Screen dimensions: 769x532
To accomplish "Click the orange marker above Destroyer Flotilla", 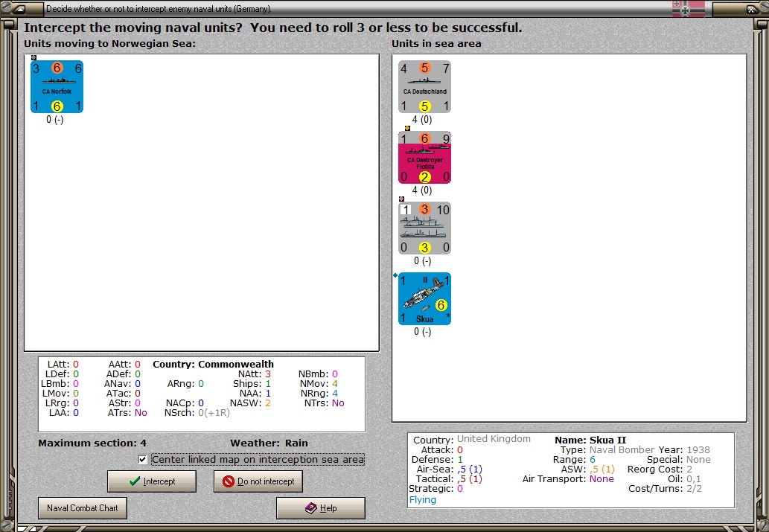I will pos(407,128).
